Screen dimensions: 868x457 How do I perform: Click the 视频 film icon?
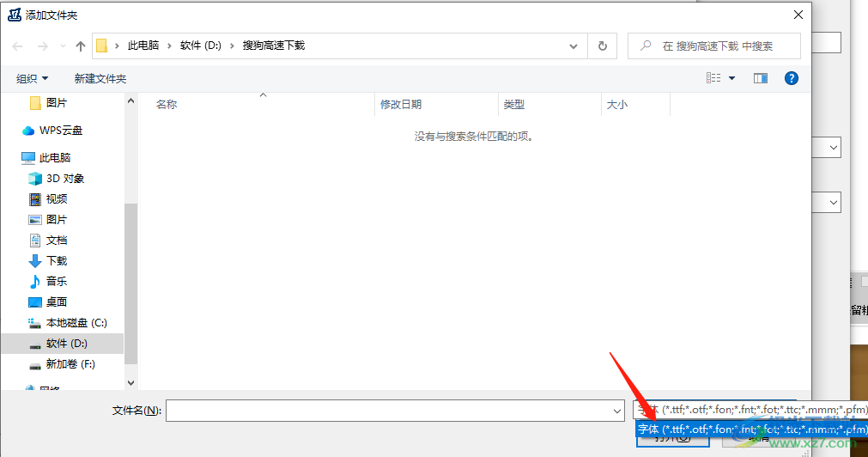[x=35, y=199]
